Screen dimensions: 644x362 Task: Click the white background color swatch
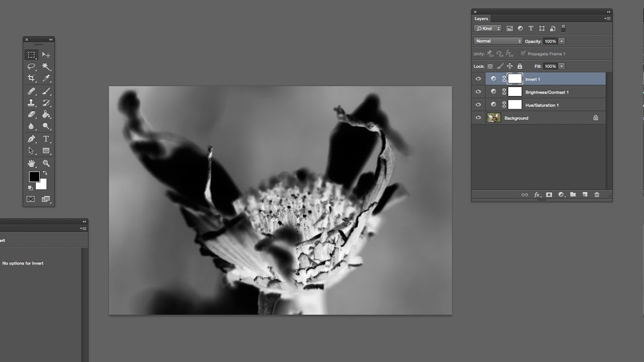click(42, 185)
